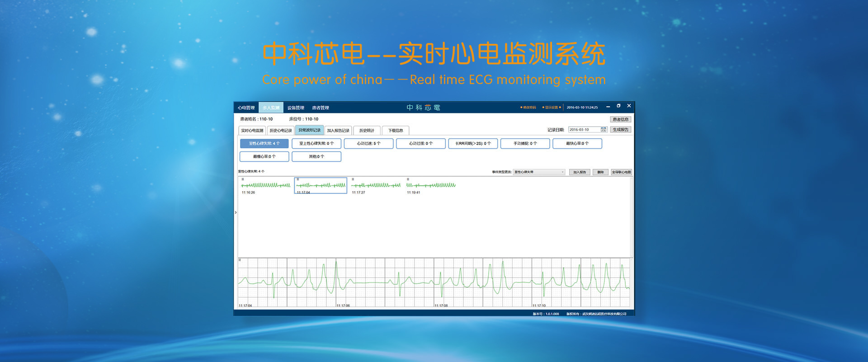Click the 患者姓名：110-10 text
868x362 pixels.
(x=256, y=119)
